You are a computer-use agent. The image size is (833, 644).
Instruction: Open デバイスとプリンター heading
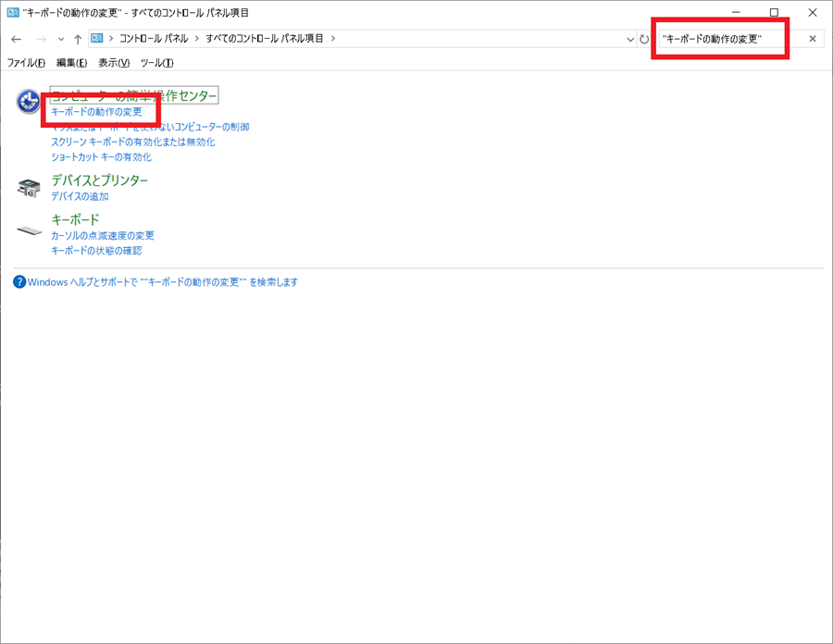coord(99,180)
